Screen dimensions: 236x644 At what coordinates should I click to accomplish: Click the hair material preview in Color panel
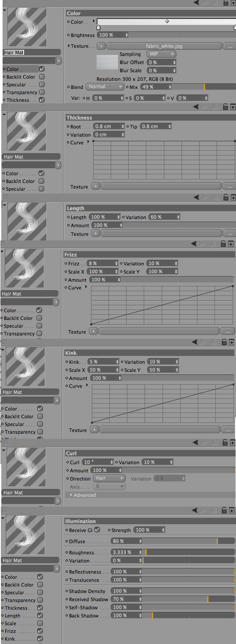pyautogui.click(x=27, y=27)
